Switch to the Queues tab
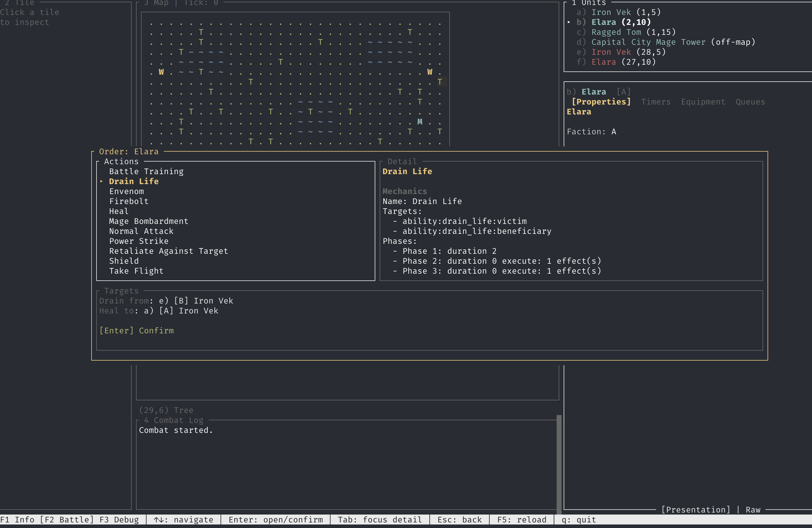The height and width of the screenshot is (528, 812). point(750,102)
